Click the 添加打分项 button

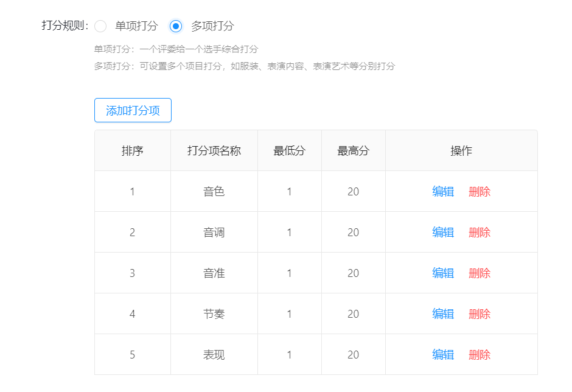[133, 110]
